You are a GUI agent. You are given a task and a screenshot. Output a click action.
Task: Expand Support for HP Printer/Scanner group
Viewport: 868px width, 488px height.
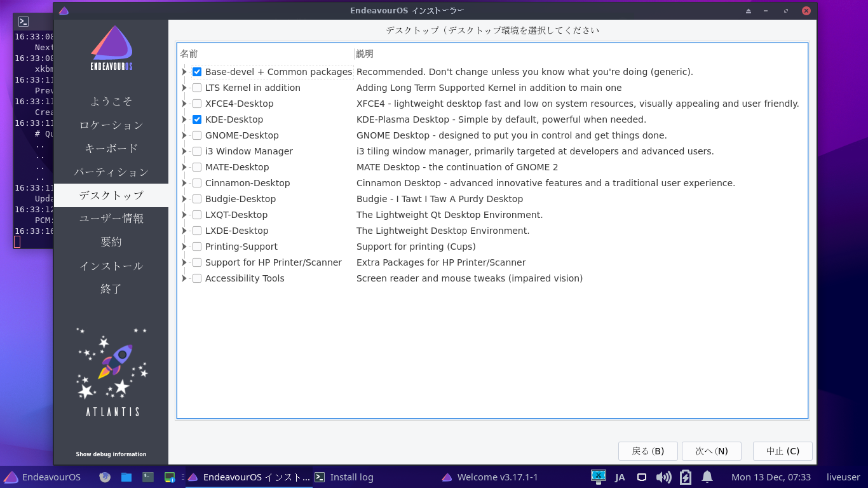point(184,262)
